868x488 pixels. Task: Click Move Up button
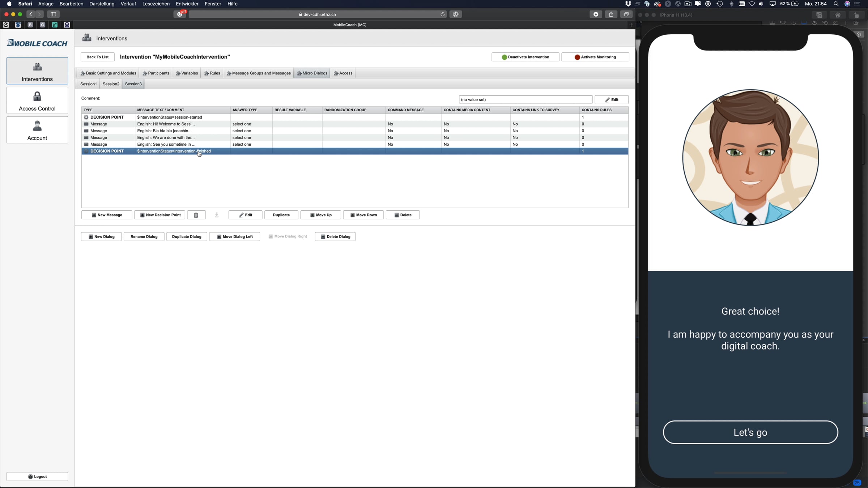[321, 215]
